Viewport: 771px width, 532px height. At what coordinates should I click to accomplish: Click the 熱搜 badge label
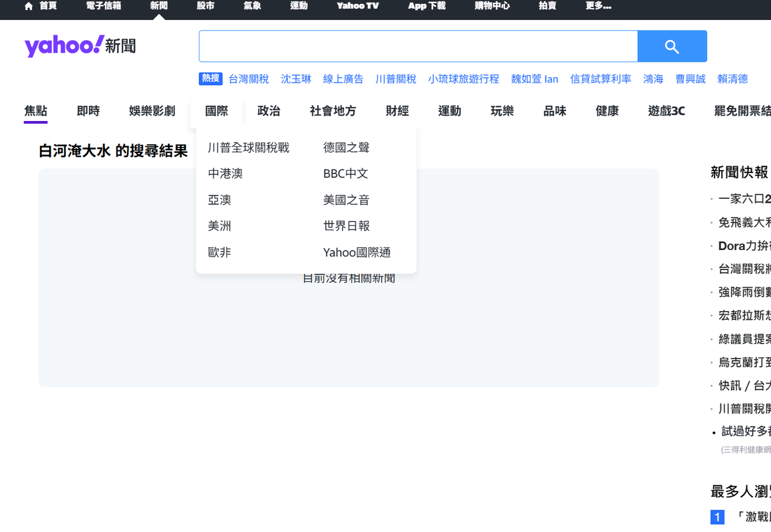tap(210, 78)
